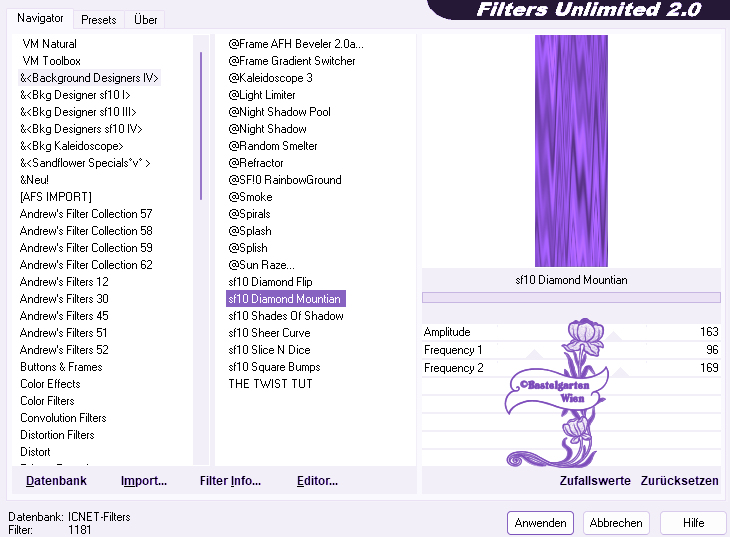Select @Spirals filter
Image resolution: width=730 pixels, height=537 pixels.
point(250,214)
